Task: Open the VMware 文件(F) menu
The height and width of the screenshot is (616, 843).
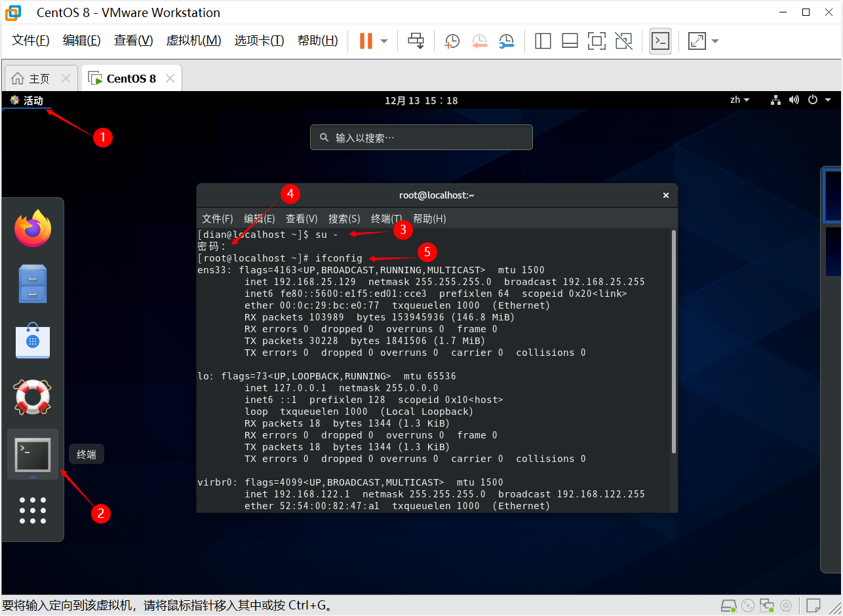Action: click(31, 41)
